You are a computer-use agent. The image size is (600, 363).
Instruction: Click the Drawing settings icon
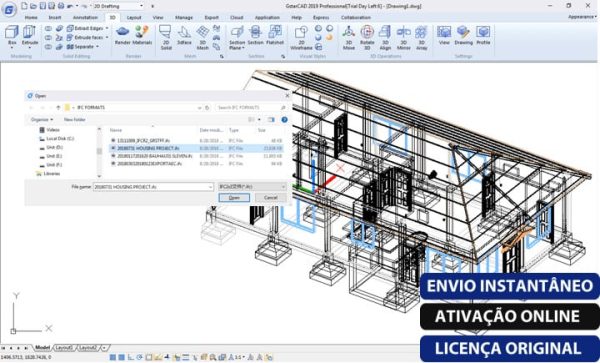[x=463, y=32]
